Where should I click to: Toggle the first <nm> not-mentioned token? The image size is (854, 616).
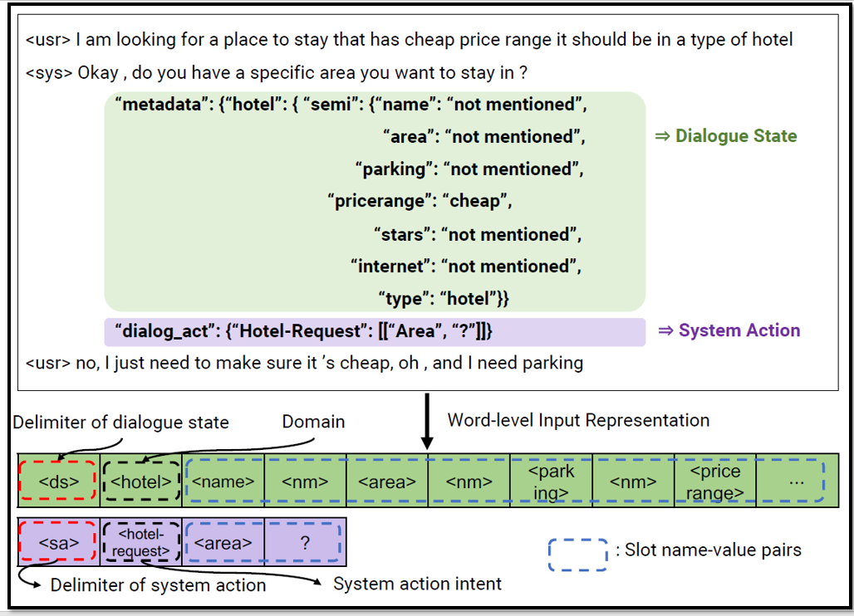pos(305,480)
